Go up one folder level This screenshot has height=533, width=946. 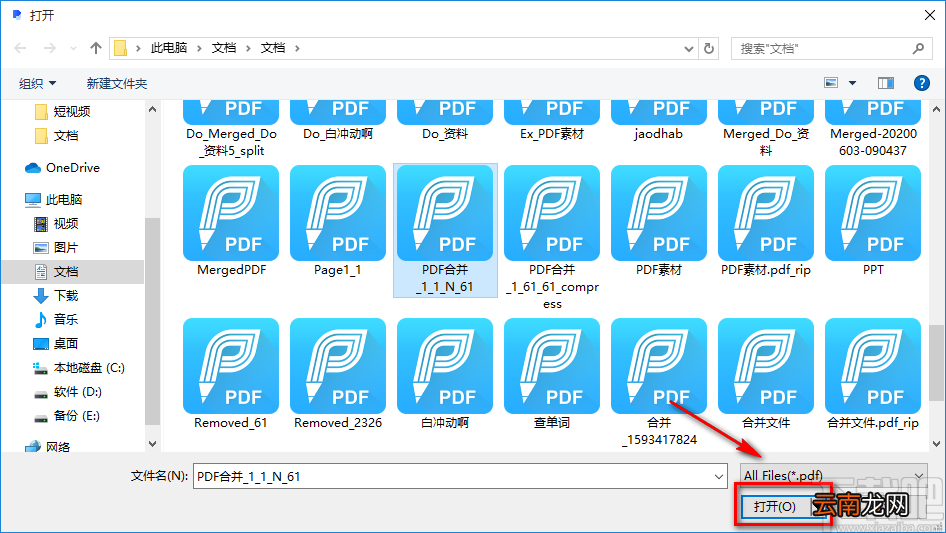(x=95, y=48)
